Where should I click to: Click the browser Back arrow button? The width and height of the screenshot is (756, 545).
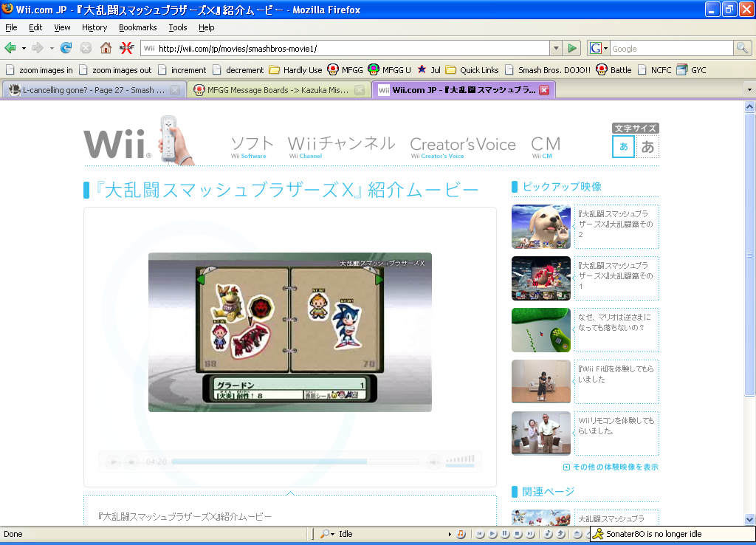10,48
